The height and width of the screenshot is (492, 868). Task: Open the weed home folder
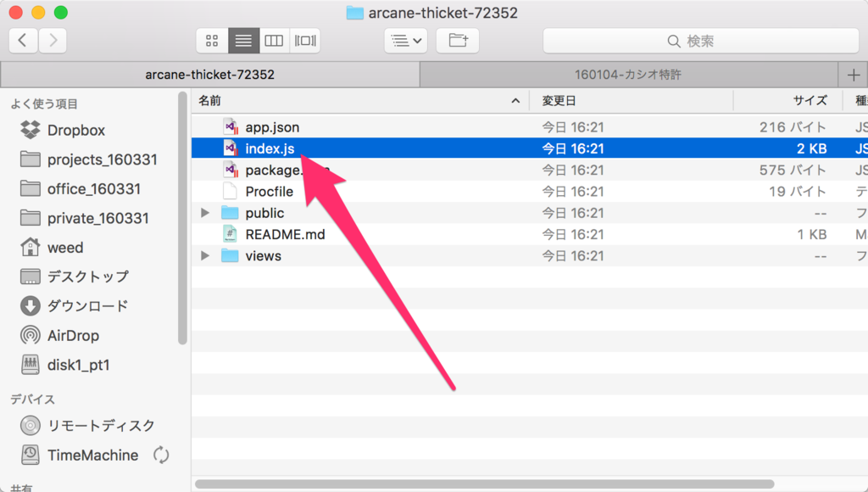[52, 248]
